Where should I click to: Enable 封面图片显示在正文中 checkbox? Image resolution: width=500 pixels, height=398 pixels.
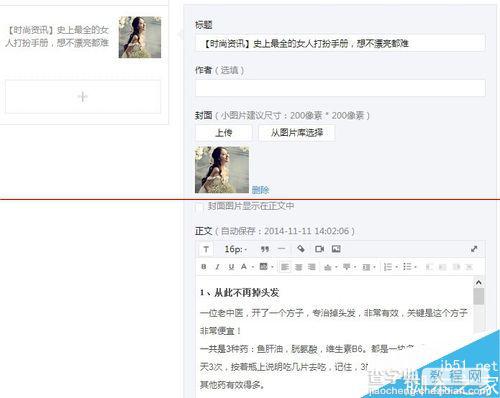(x=199, y=207)
